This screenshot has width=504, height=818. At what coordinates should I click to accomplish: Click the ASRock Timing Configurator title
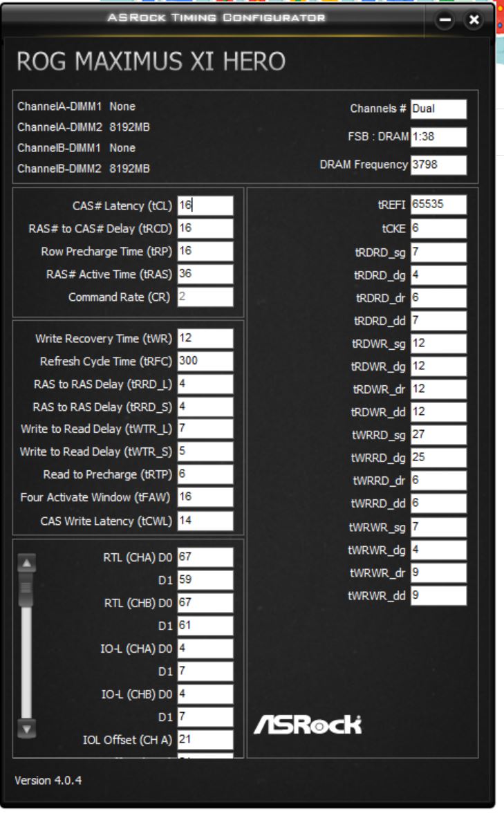coord(216,18)
